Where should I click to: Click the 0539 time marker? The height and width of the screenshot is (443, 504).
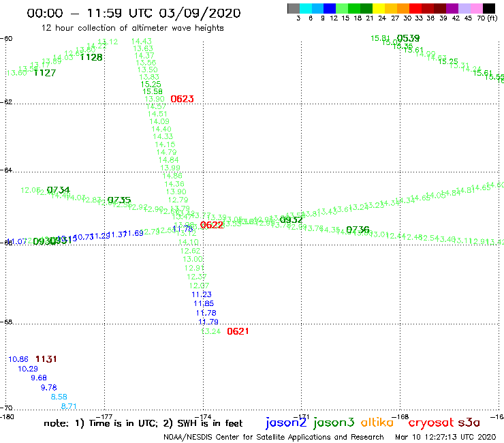click(x=408, y=38)
